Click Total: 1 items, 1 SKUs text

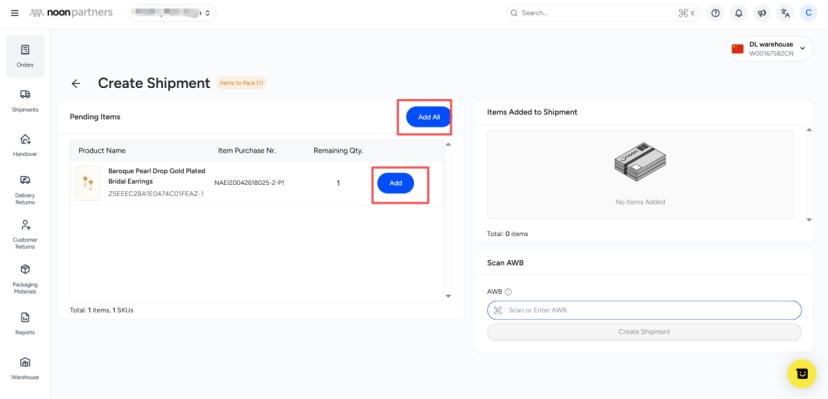[x=101, y=310]
